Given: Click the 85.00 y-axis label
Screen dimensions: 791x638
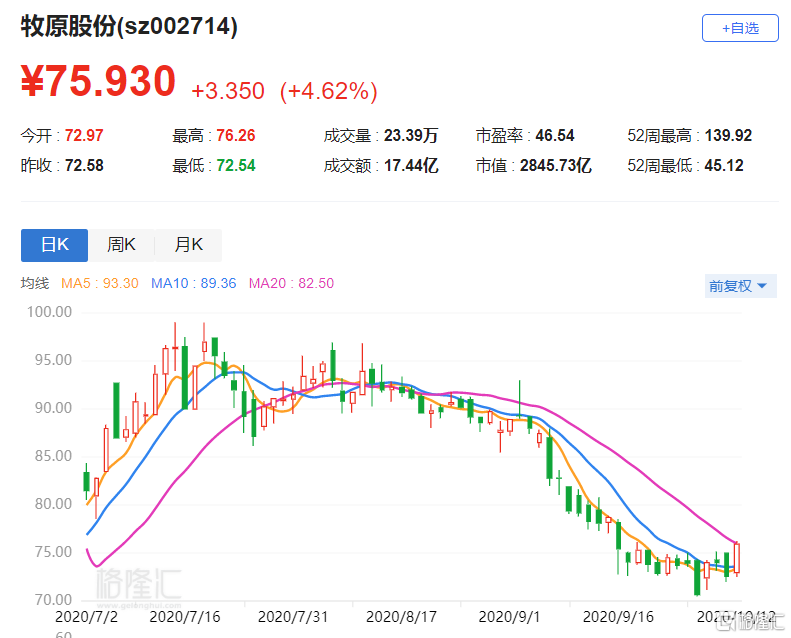Looking at the screenshot, I should tap(53, 456).
